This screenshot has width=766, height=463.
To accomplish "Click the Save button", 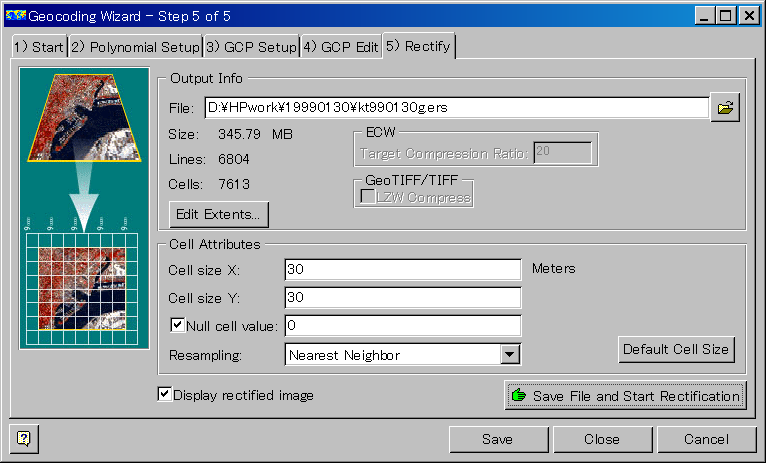I will 498,440.
